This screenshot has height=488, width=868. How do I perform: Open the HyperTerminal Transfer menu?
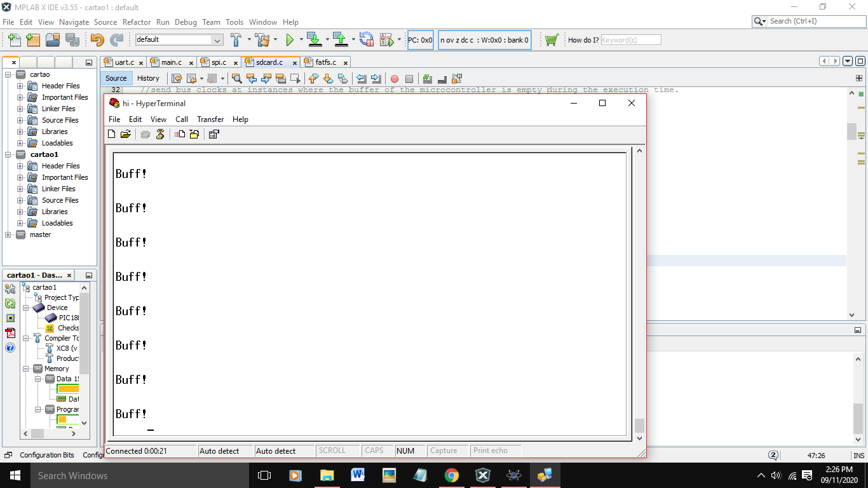point(210,119)
